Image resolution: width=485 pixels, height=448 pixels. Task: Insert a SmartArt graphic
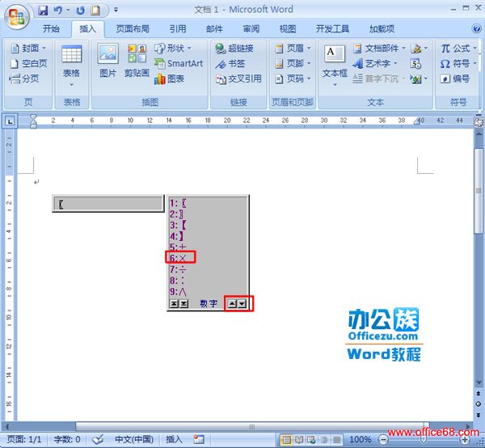click(179, 63)
